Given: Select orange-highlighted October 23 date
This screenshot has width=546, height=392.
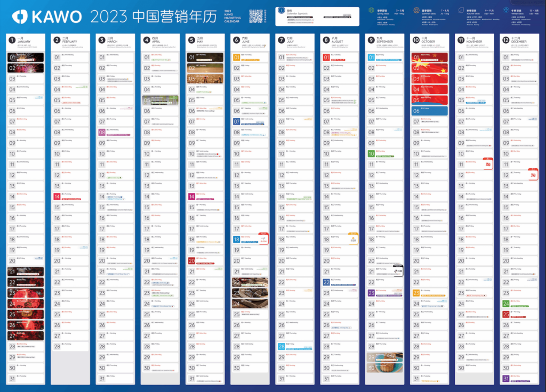Looking at the screenshot, I should coord(416,293).
